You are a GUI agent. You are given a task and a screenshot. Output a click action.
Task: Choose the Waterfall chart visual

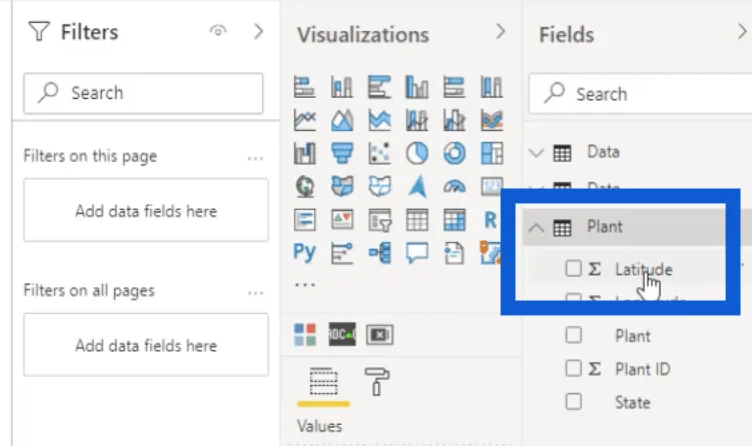[305, 153]
